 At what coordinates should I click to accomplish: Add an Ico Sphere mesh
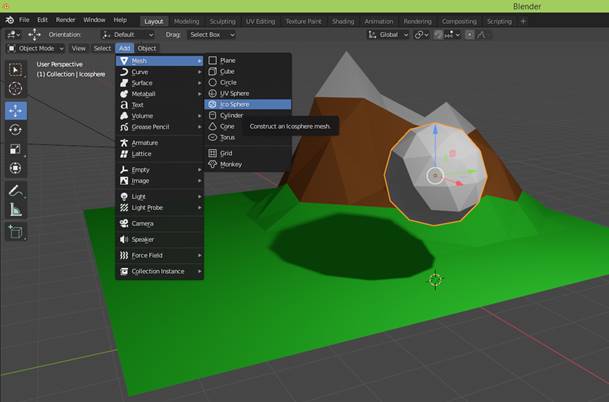click(x=248, y=104)
